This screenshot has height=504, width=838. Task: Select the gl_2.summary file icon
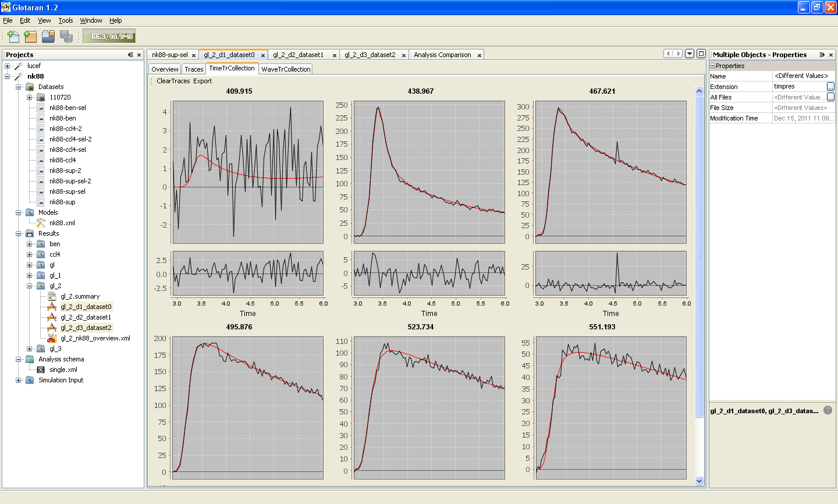[x=52, y=296]
